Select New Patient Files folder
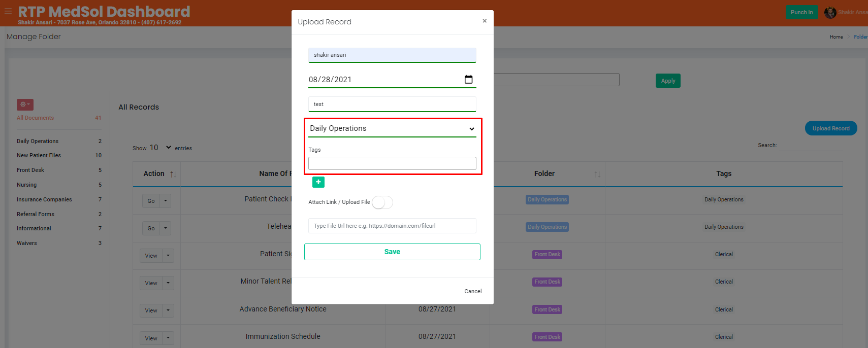 point(39,155)
